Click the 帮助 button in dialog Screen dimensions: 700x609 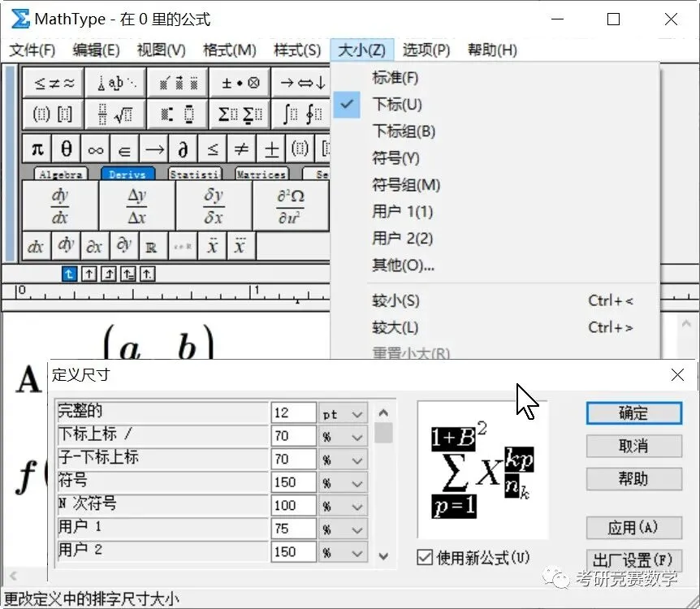click(634, 479)
